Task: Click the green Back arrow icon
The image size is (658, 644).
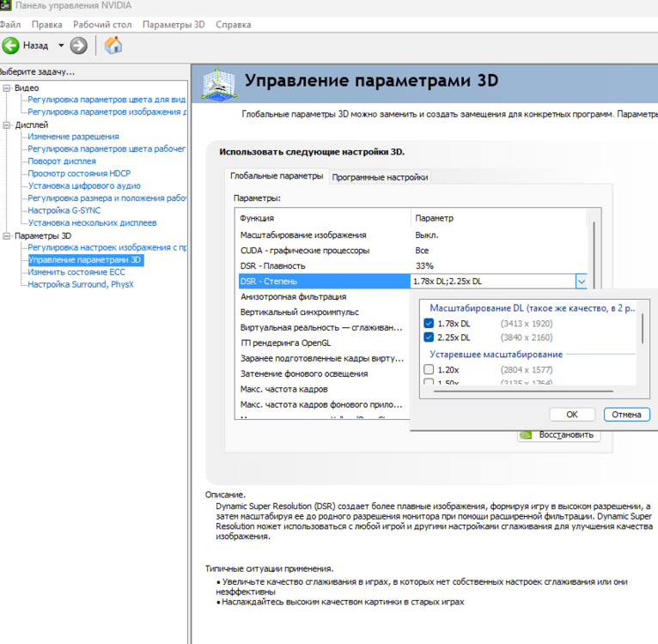Action: pos(10,46)
